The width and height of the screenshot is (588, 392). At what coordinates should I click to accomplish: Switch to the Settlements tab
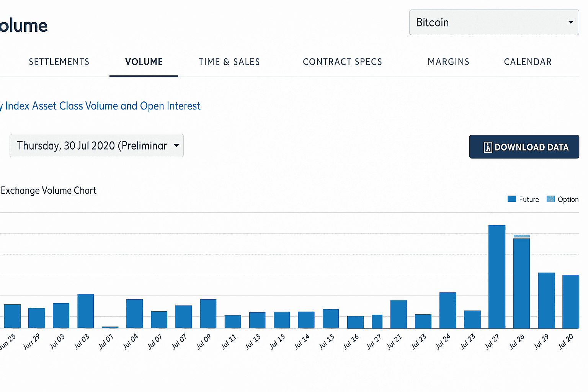[x=59, y=62]
